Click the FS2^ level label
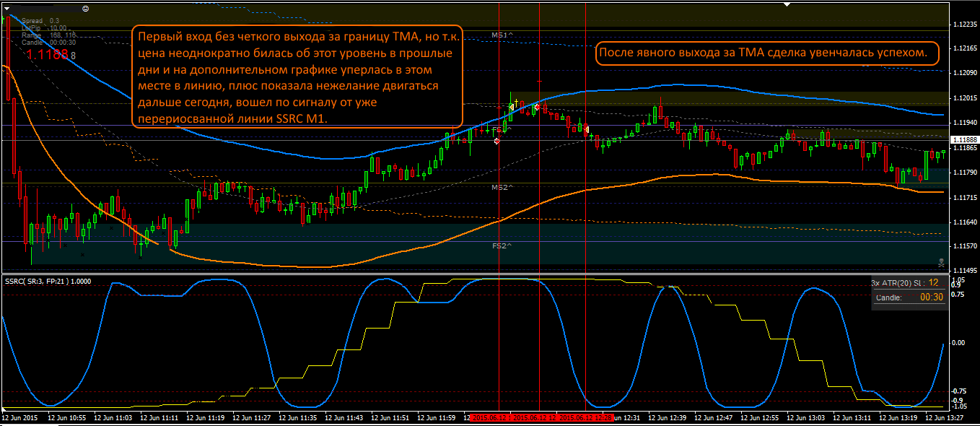This screenshot has height=426, width=980. click(x=502, y=245)
